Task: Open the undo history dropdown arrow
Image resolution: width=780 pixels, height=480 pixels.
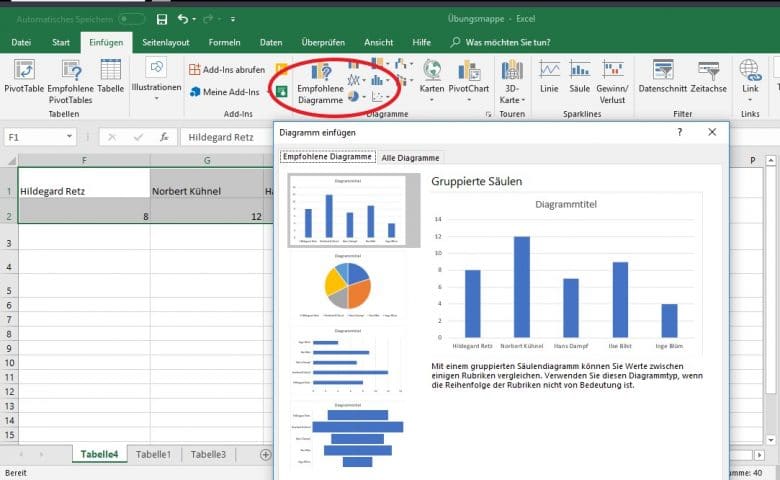Action: (194, 19)
